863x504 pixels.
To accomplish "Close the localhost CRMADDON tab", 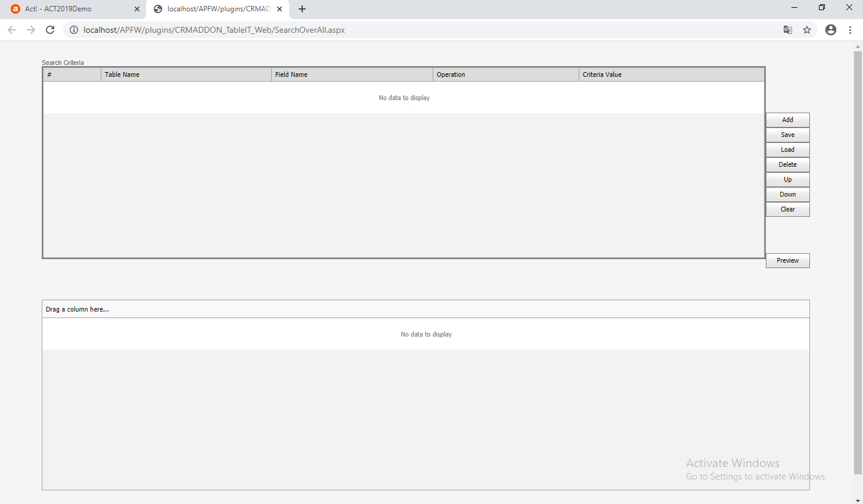I will [x=280, y=9].
